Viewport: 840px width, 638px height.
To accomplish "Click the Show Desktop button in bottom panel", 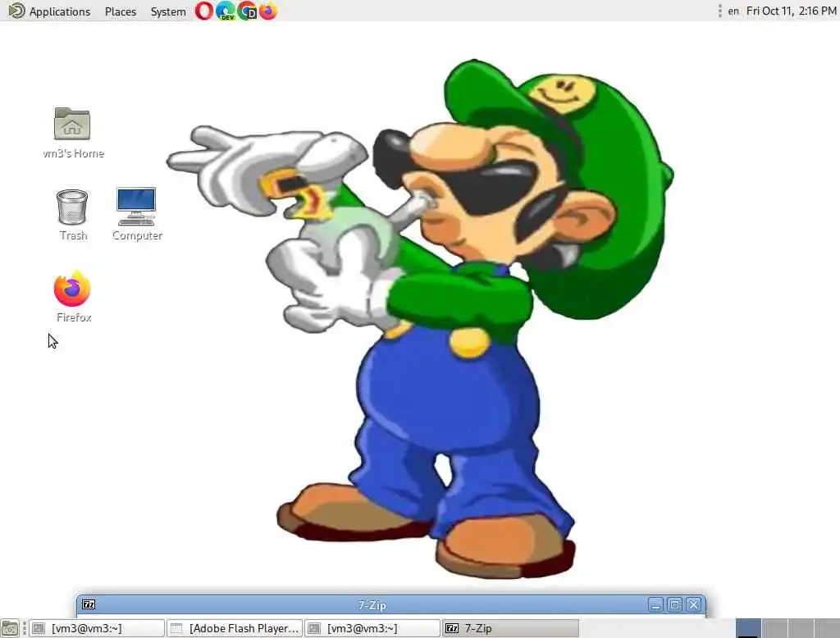I will (10, 628).
